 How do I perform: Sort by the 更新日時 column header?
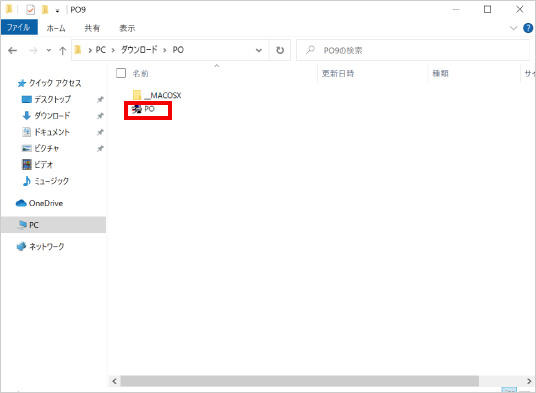pos(338,73)
